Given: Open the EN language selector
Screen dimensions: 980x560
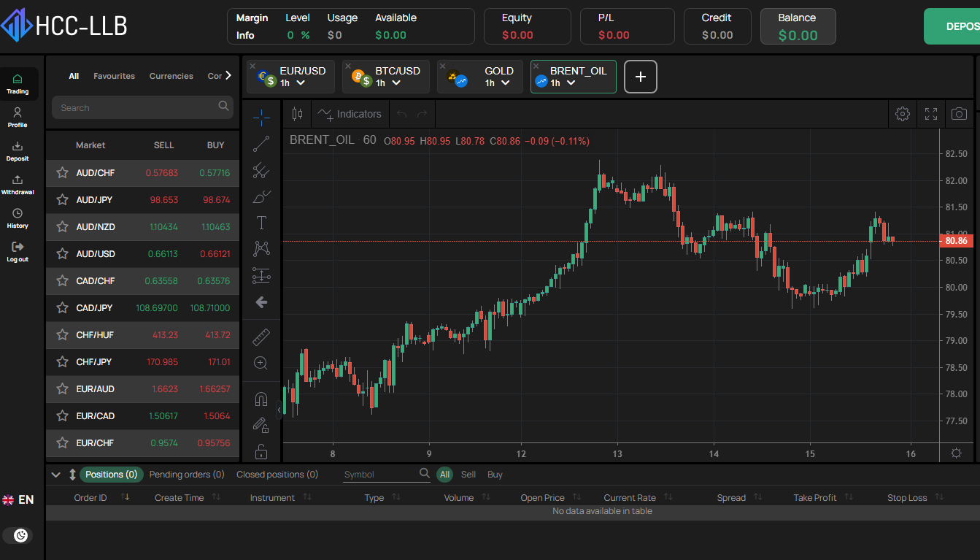Looking at the screenshot, I should tap(18, 500).
